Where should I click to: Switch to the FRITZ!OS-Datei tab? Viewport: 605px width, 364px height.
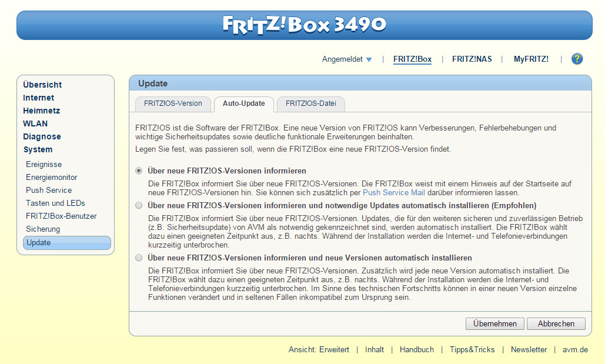(x=310, y=103)
